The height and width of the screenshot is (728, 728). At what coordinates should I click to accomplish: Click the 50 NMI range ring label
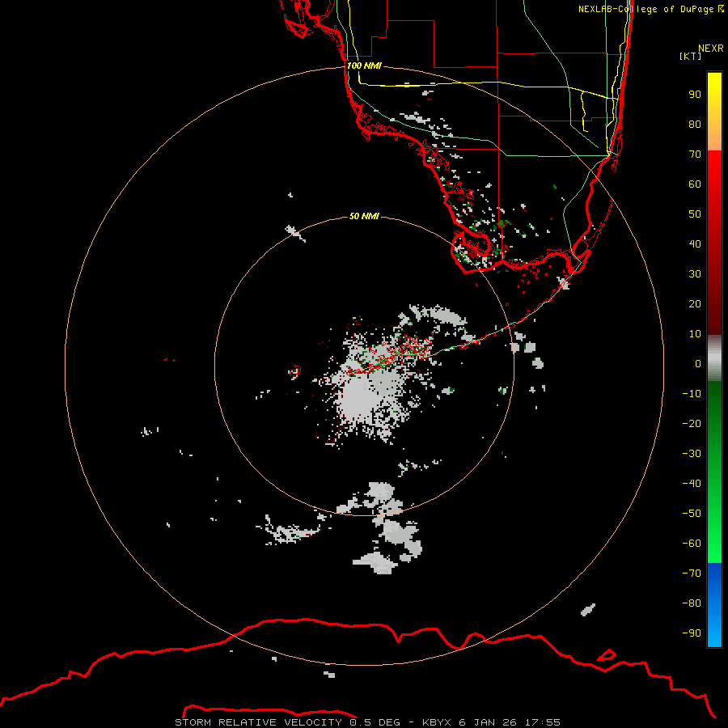[364, 216]
